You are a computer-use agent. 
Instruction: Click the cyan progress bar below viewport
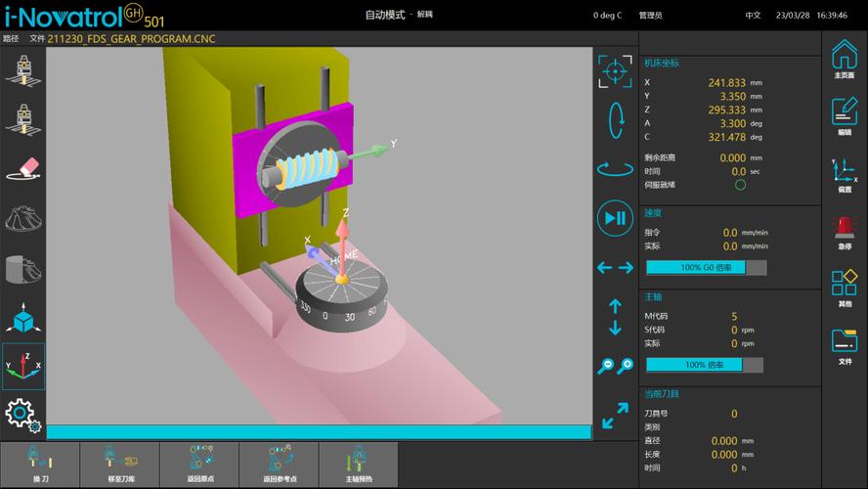click(x=319, y=432)
